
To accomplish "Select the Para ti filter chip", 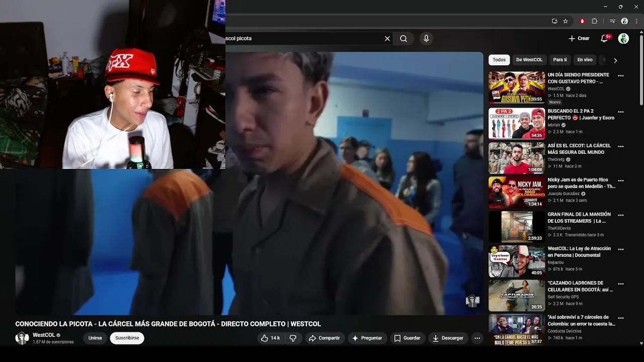I will 560,60.
